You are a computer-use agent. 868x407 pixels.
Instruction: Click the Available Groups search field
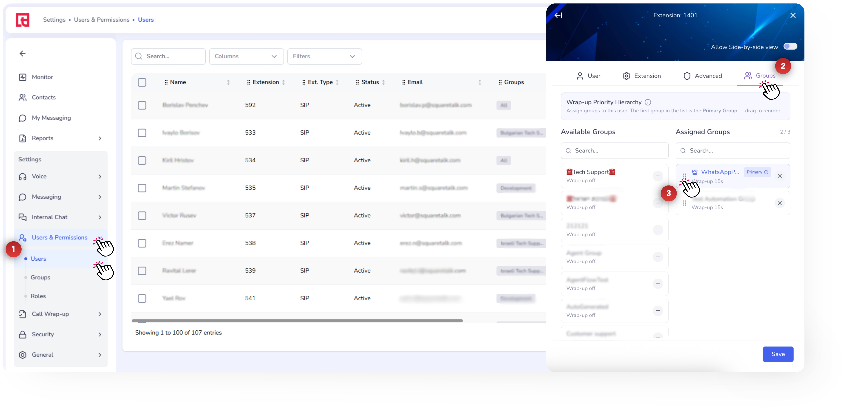point(614,151)
